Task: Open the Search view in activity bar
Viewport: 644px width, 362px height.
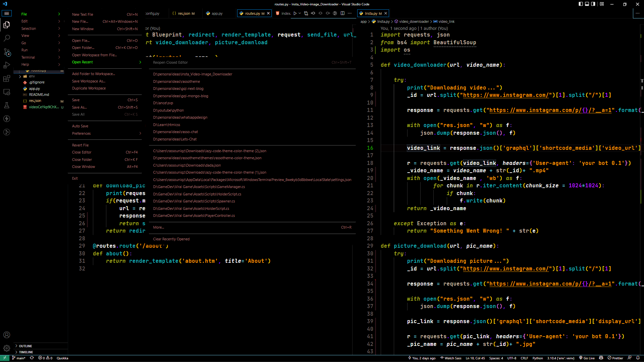Action: pyautogui.click(x=7, y=38)
